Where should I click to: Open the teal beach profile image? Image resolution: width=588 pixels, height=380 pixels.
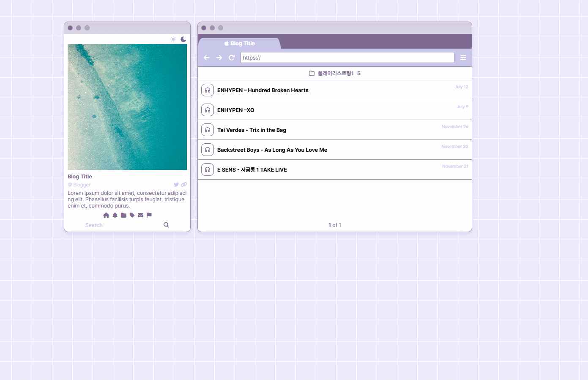pyautogui.click(x=127, y=107)
